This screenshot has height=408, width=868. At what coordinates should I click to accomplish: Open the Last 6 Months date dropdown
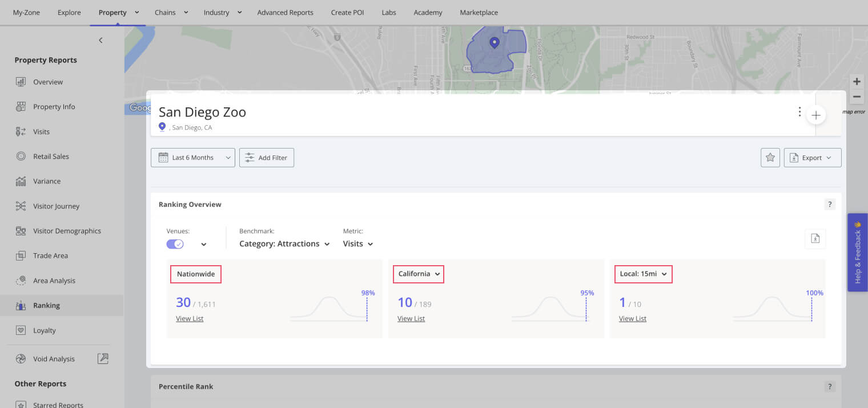(x=193, y=158)
